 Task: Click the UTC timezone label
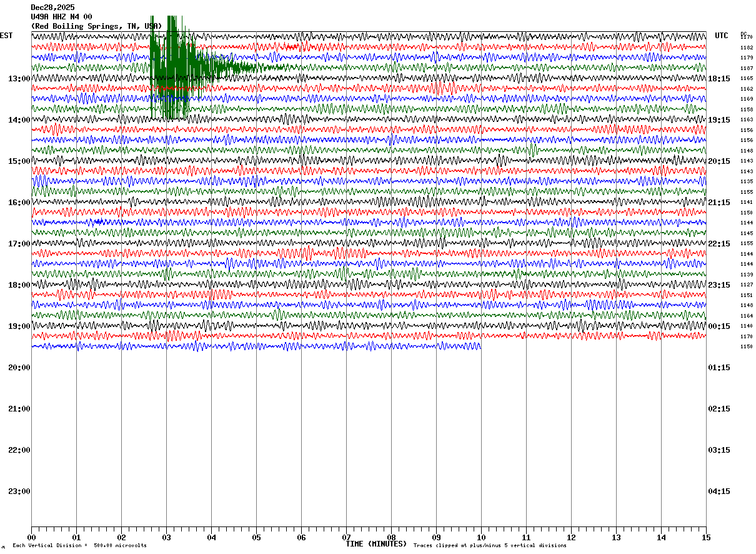click(x=722, y=36)
